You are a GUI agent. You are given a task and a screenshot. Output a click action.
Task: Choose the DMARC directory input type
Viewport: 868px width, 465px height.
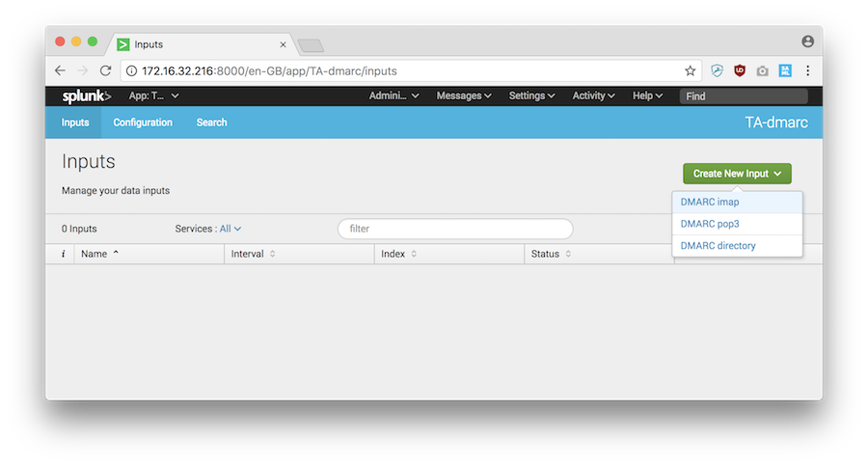point(718,246)
